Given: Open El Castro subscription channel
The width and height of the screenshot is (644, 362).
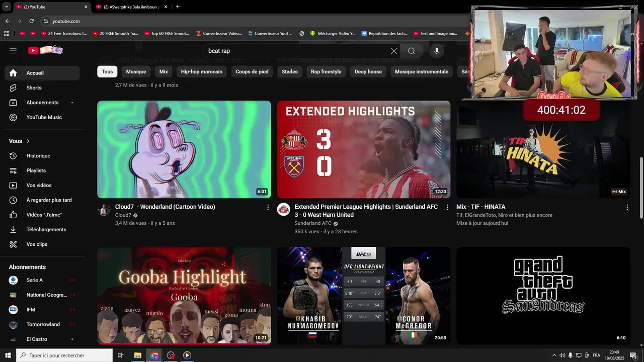Looking at the screenshot, I should tap(42, 339).
